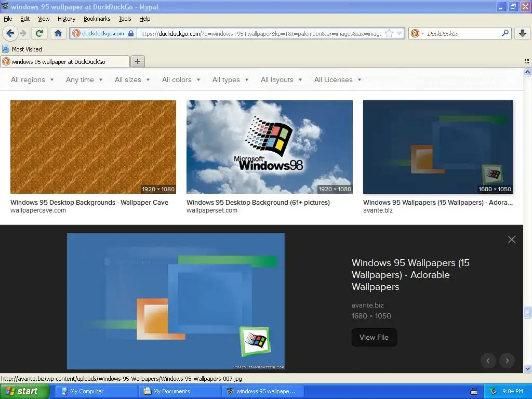Open the History menu
This screenshot has height=399, width=532.
(66, 19)
